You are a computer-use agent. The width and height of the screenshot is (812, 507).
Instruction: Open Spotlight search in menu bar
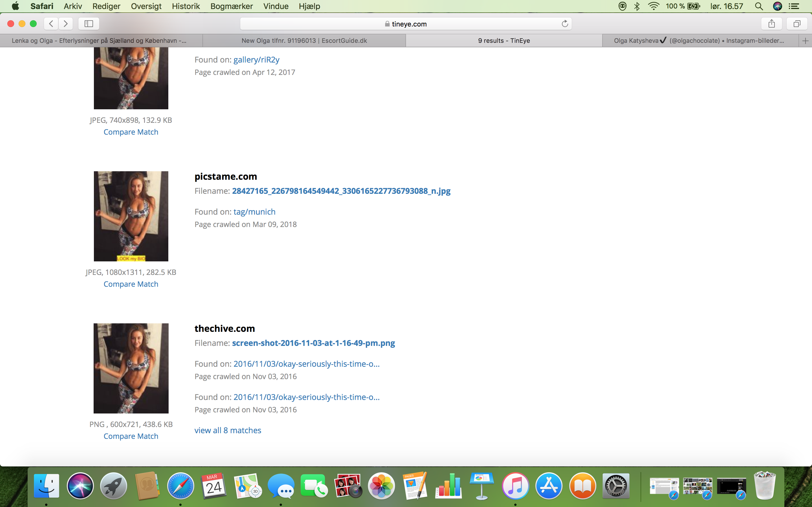click(x=759, y=6)
